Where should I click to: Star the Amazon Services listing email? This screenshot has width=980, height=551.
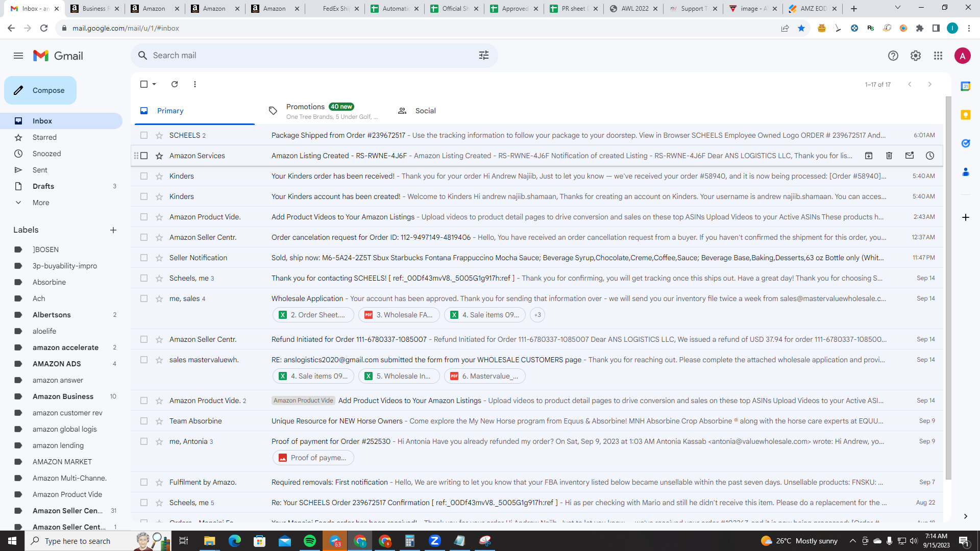click(x=159, y=156)
